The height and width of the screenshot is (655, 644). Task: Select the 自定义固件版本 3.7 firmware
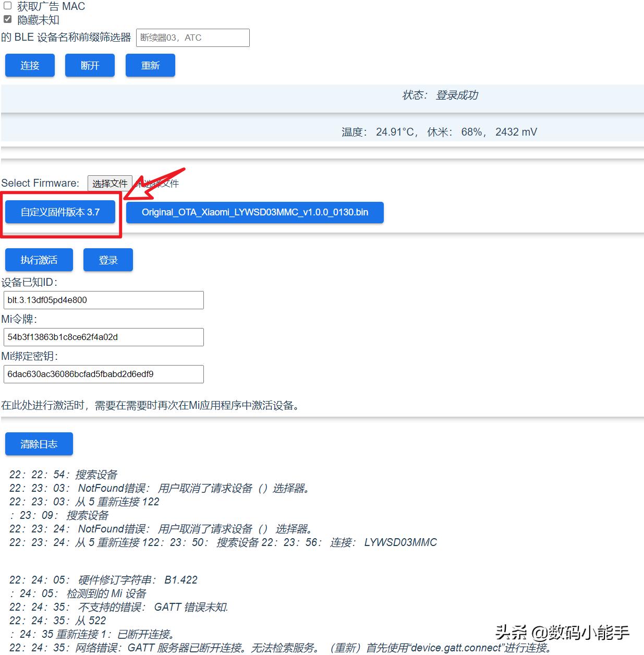(60, 212)
